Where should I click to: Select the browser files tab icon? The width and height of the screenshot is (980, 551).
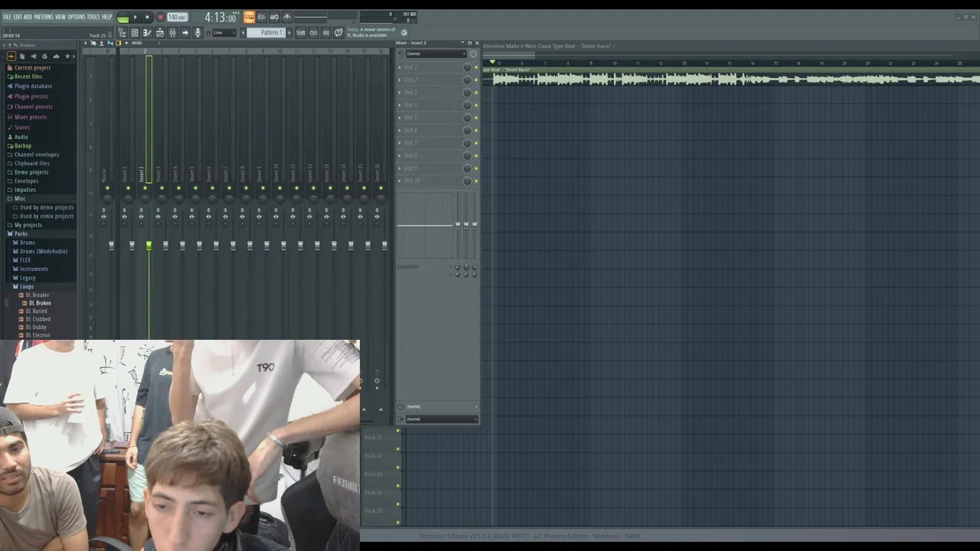21,56
